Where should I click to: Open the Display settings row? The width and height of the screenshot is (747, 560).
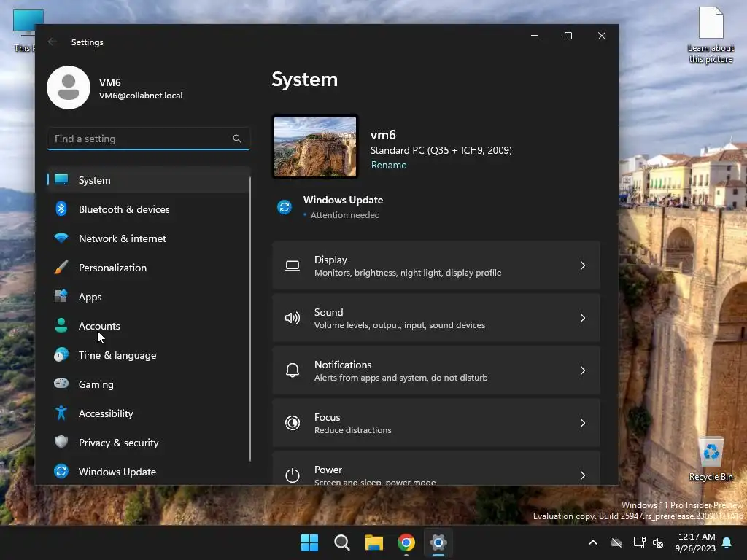(x=436, y=265)
